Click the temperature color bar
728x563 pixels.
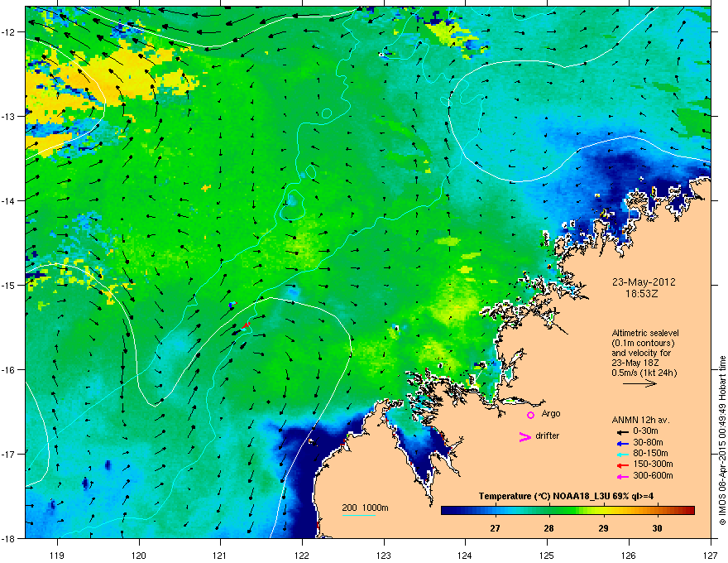(x=568, y=511)
